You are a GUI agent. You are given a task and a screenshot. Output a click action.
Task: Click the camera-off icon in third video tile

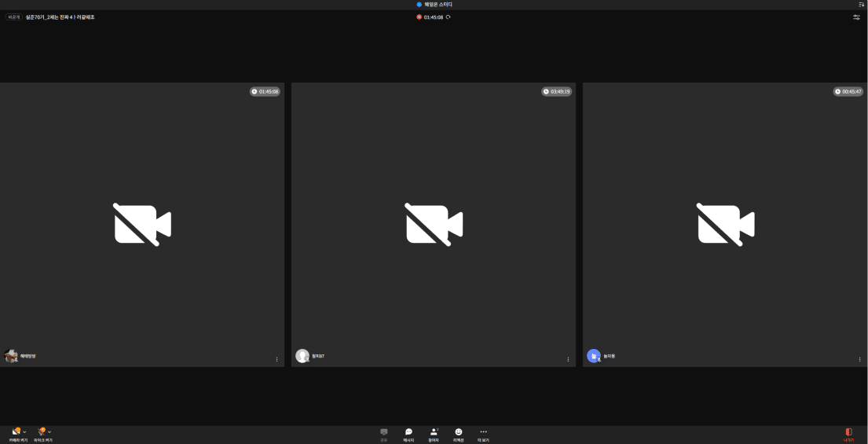pos(725,224)
